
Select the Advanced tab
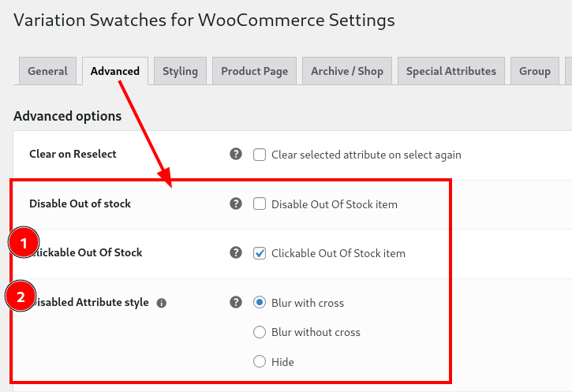pos(115,71)
